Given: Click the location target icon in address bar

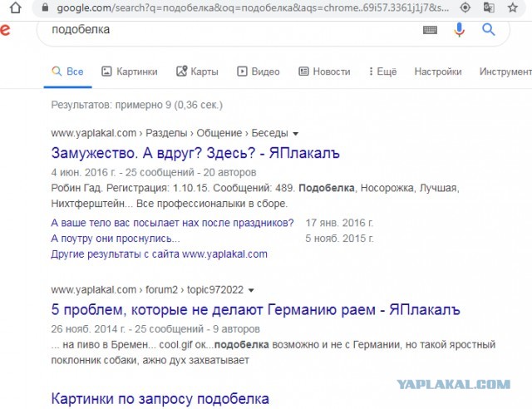Looking at the screenshot, I should click(x=465, y=7).
